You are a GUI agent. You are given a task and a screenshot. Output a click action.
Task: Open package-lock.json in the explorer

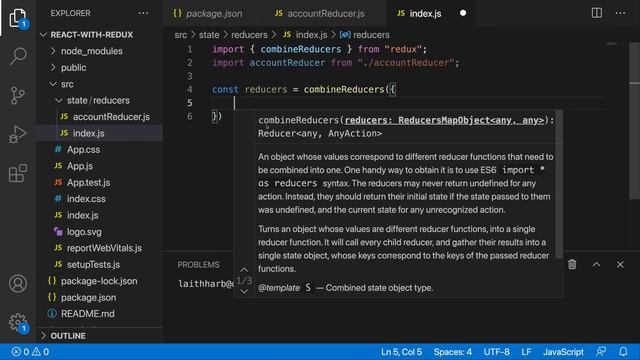click(100, 281)
